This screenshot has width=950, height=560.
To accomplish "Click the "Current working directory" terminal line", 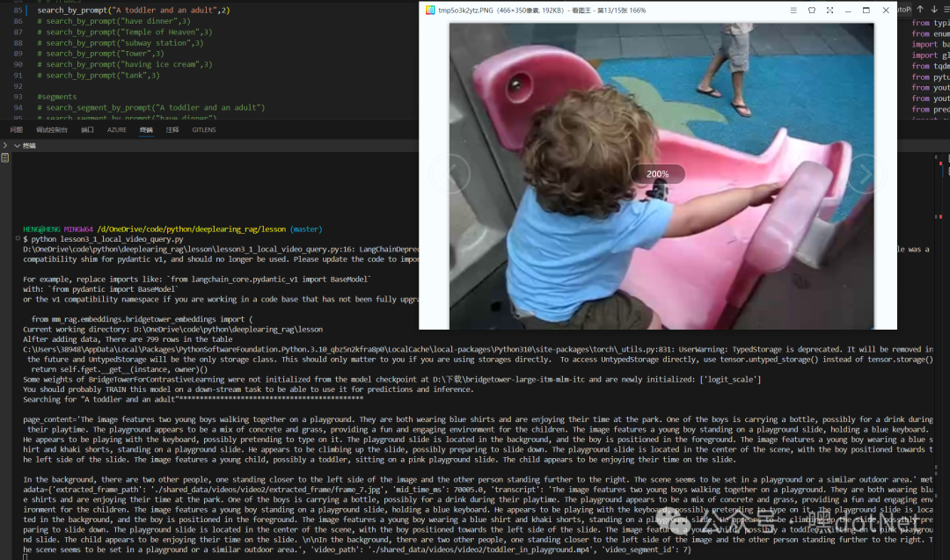I will pos(172,330).
